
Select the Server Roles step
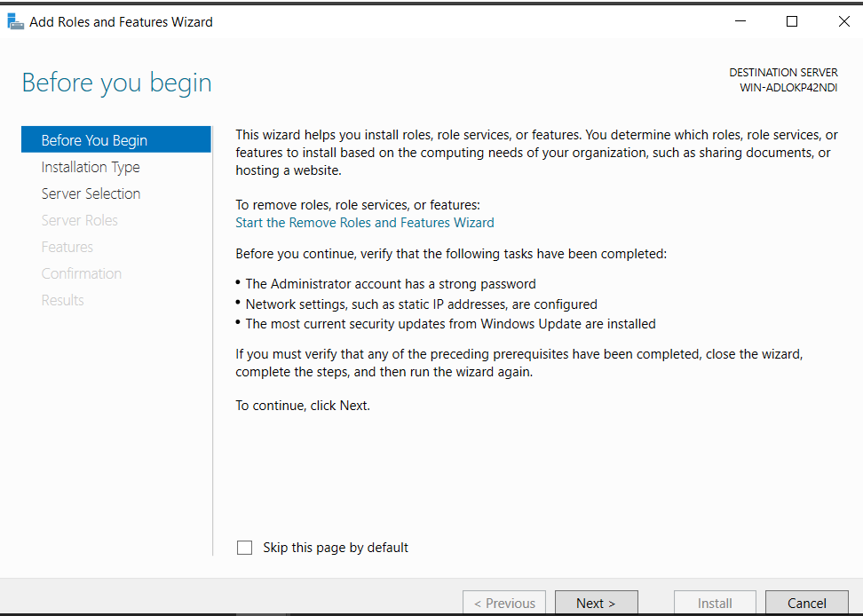80,220
